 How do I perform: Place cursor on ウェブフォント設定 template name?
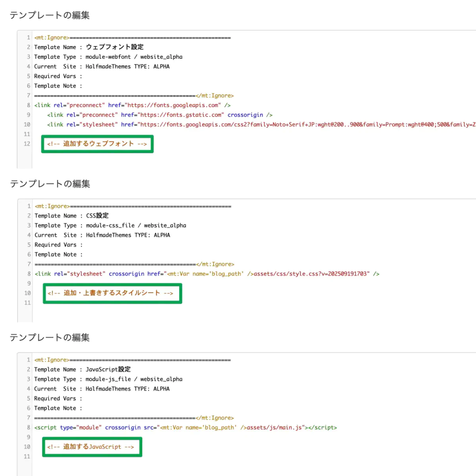pos(115,47)
